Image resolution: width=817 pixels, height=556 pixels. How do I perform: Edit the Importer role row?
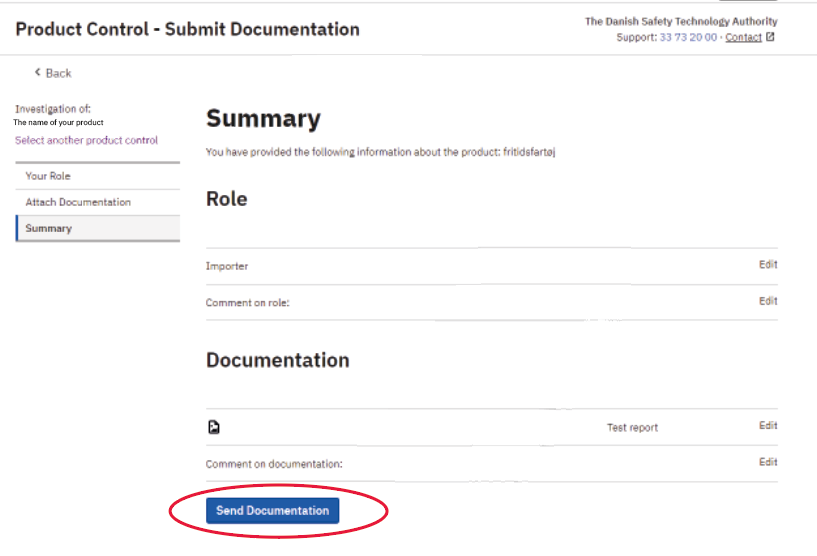(768, 265)
